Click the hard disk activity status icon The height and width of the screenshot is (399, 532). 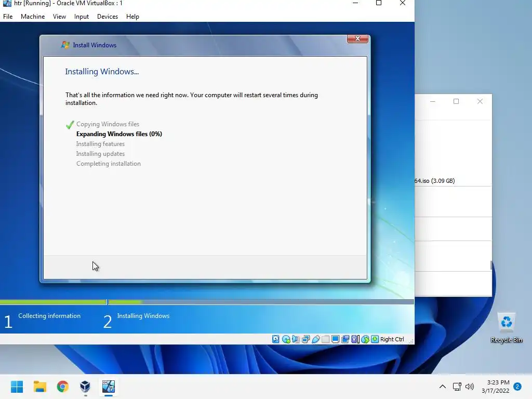coord(276,339)
